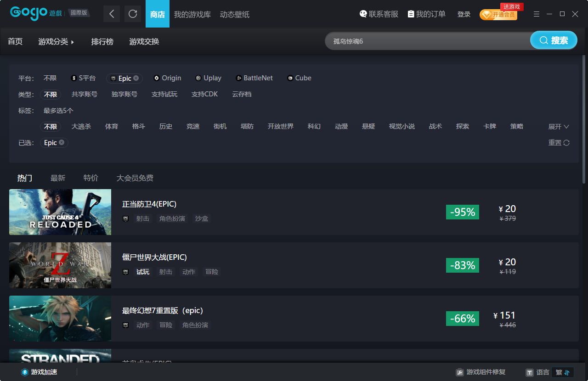
Task: Open 游戏组件修复 repair tool
Action: [x=481, y=372]
